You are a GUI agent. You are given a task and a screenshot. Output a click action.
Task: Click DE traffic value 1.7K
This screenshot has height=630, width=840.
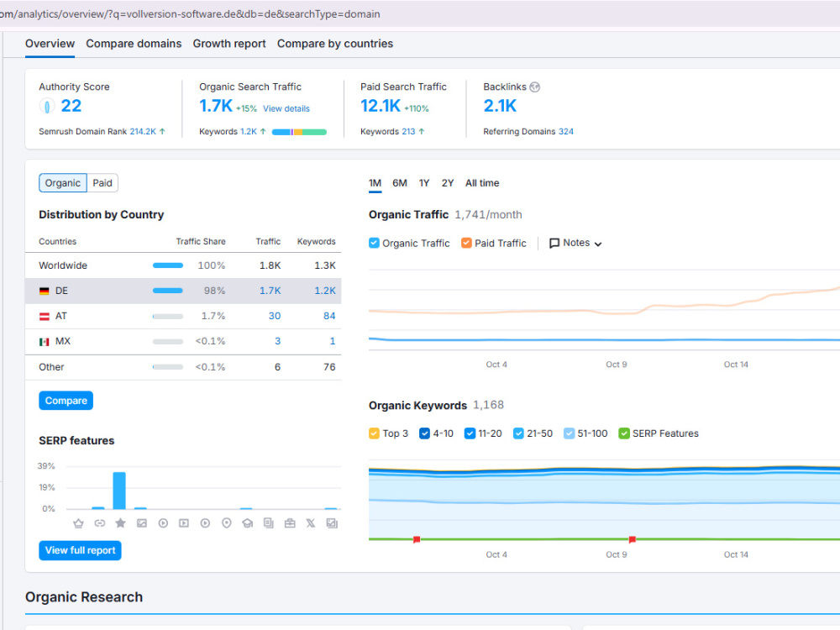tap(270, 291)
